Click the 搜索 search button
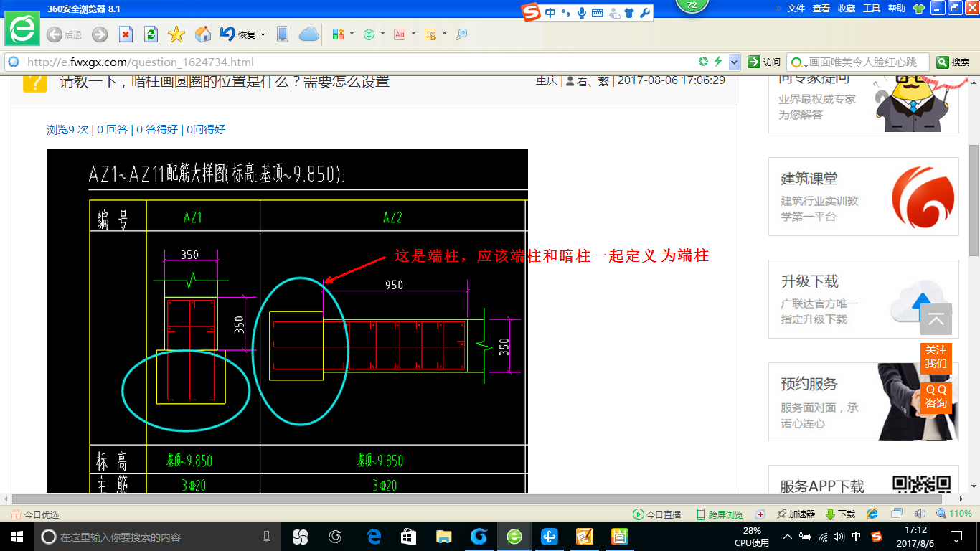The width and height of the screenshot is (980, 551). 953,62
